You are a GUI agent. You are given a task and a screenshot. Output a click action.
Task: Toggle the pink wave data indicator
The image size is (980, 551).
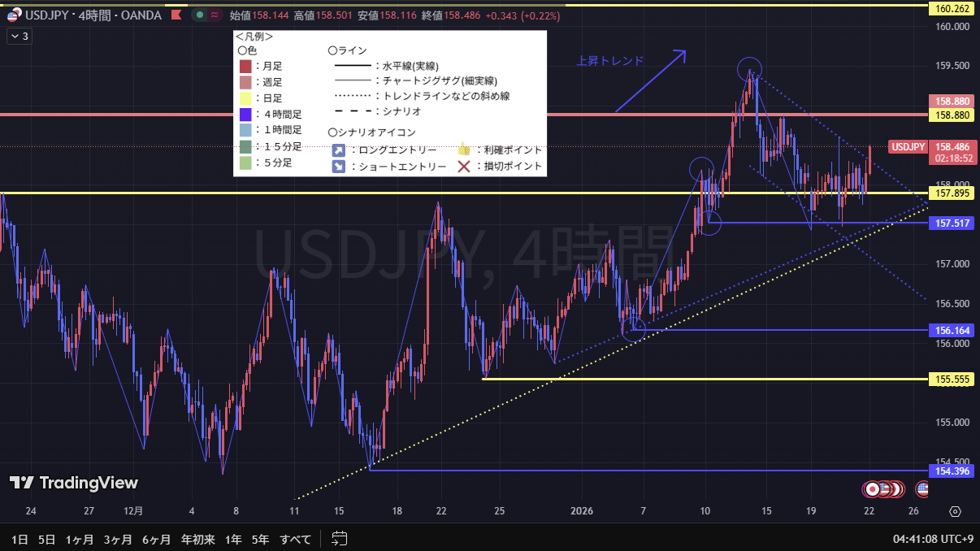(215, 15)
